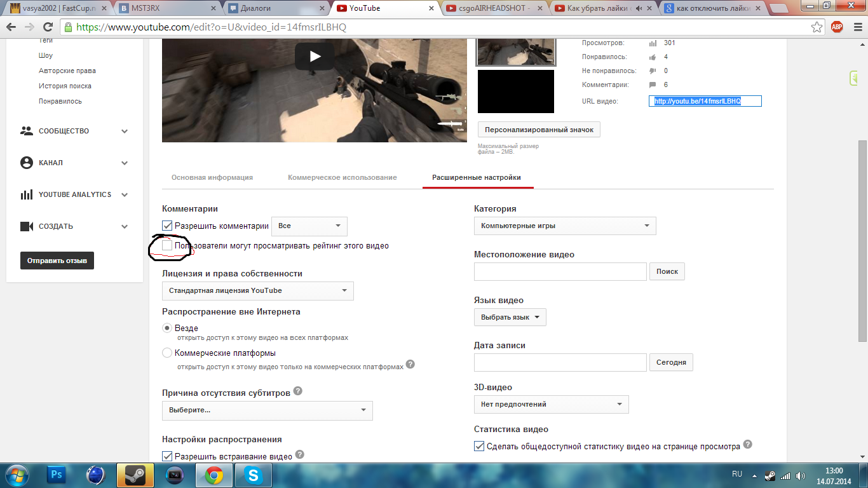Switch to csgoAIRHEADSHOT browser tab
Viewport: 868px width, 488px height.
pos(494,8)
